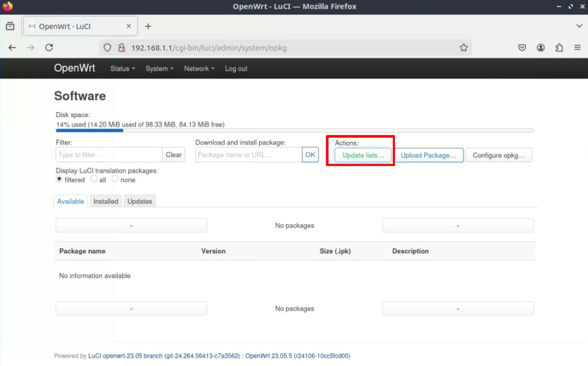Focus the Package name or URL field
Viewport: 588px width, 366px height.
coord(249,155)
